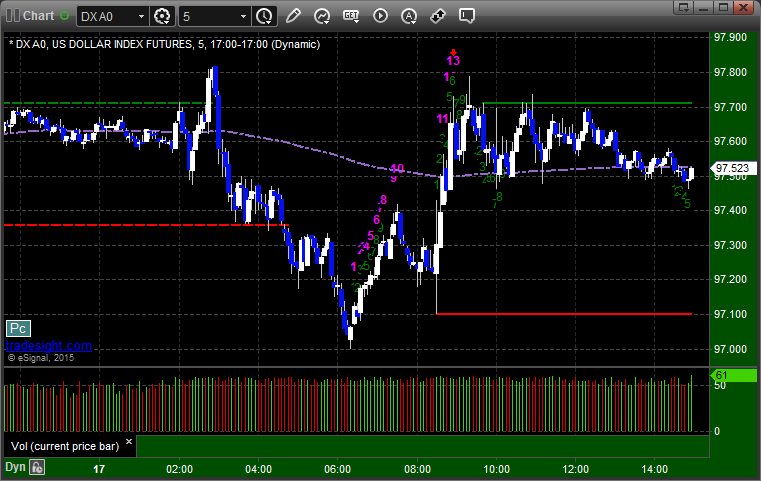This screenshot has width=761, height=481.
Task: Click the window options dropdown icon
Action: pyautogui.click(x=684, y=7)
